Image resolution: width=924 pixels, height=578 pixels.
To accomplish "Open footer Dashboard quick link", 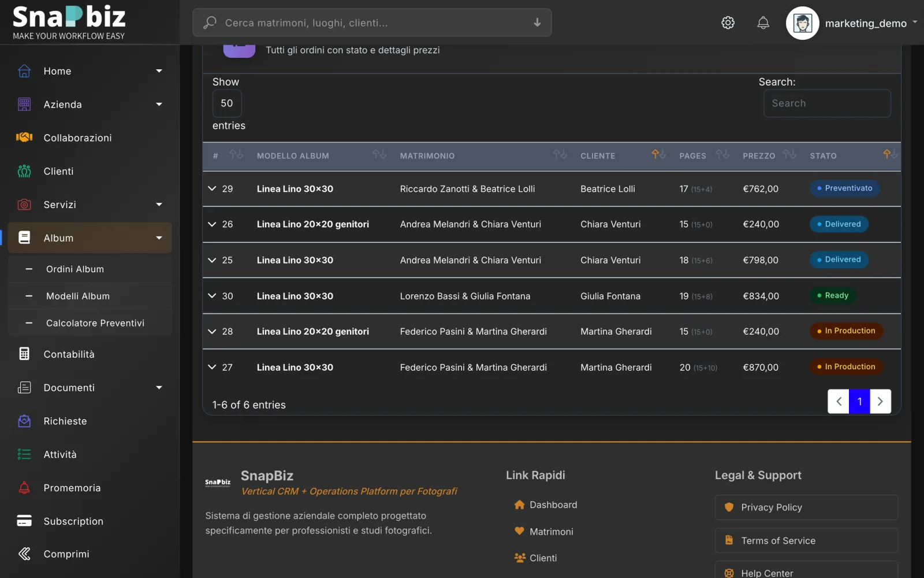I will click(x=546, y=505).
